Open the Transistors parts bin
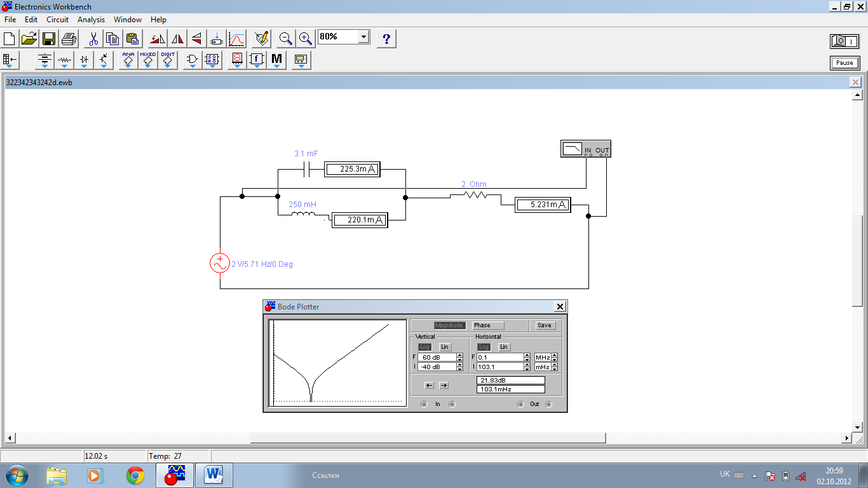868x488 pixels. click(104, 60)
